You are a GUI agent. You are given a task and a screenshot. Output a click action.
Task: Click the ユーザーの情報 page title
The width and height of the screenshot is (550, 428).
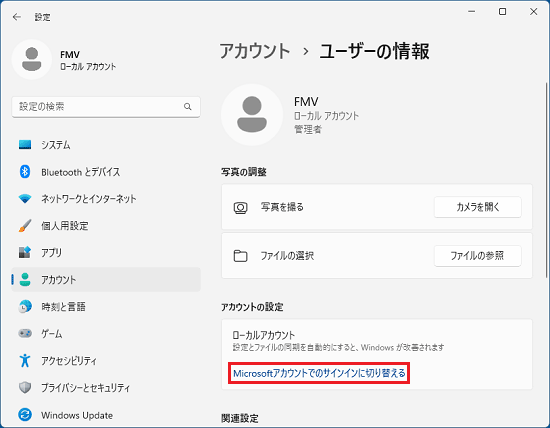tap(374, 51)
